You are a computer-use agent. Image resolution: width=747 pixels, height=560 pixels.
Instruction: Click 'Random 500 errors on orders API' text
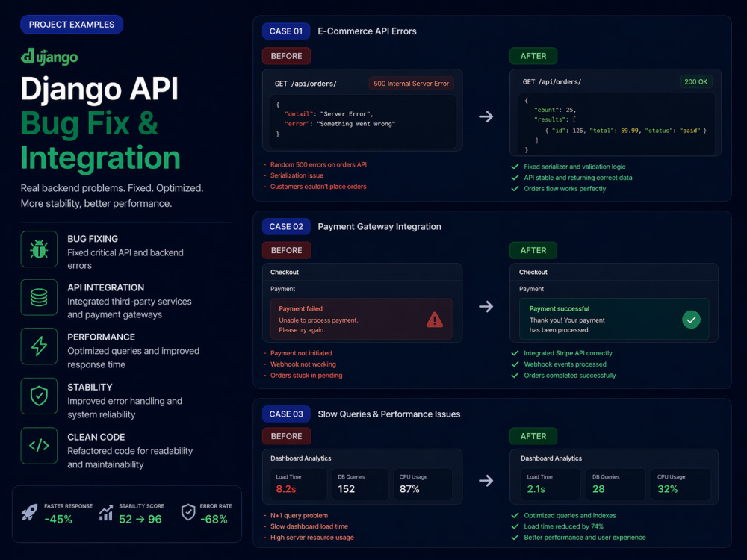pyautogui.click(x=318, y=165)
